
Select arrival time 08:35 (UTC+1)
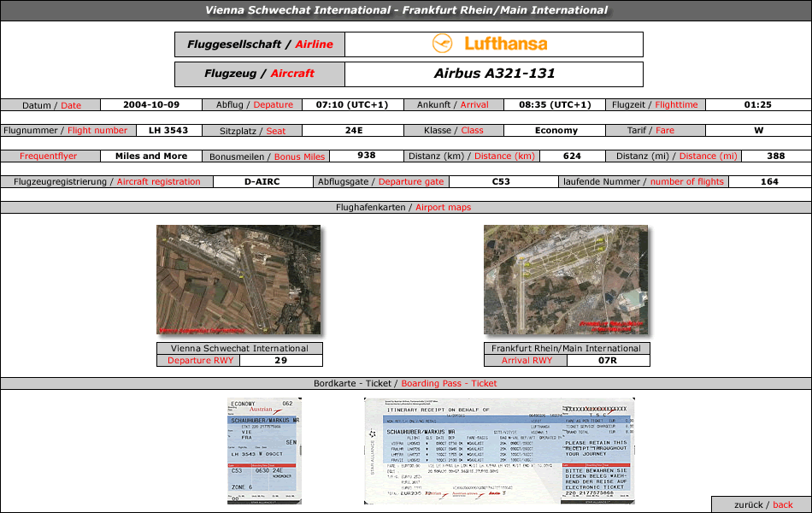pyautogui.click(x=555, y=104)
